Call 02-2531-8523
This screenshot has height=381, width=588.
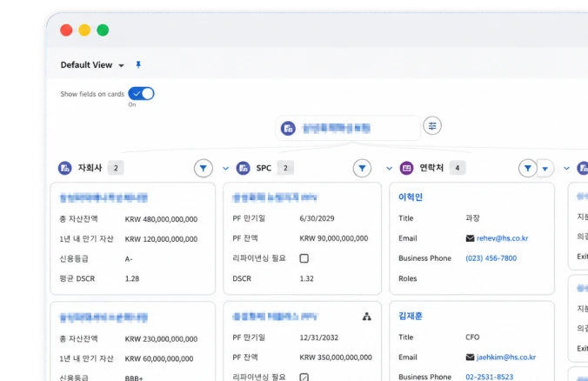click(x=490, y=377)
